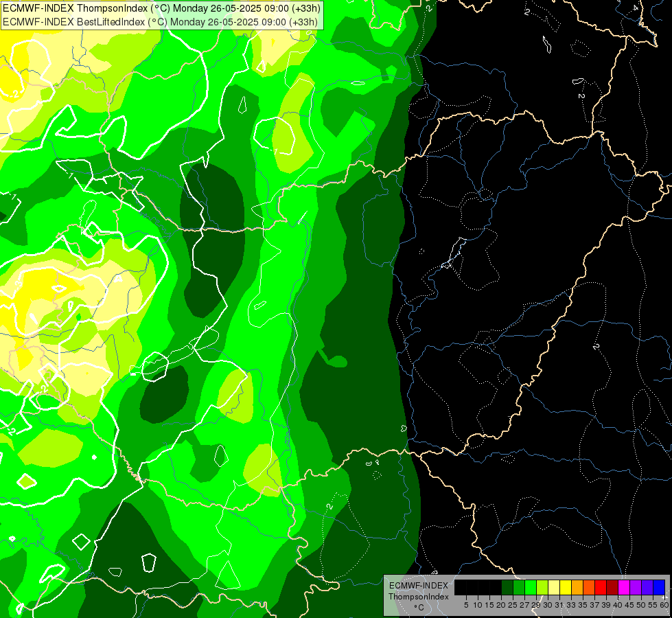Click the legend tick value 20

[501, 605]
